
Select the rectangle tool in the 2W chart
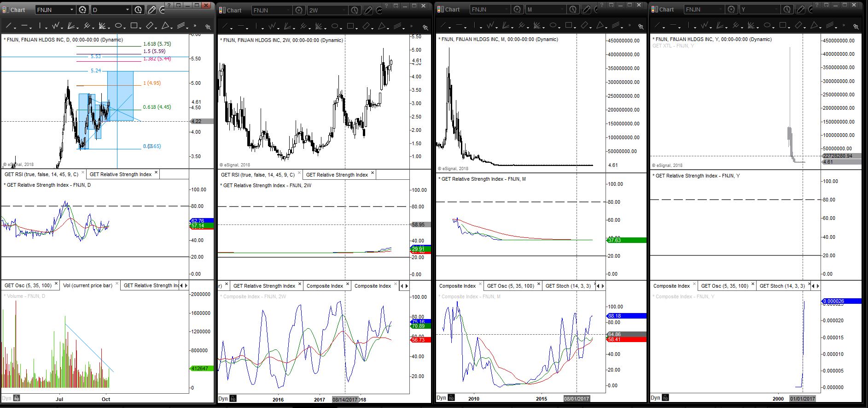[x=351, y=26]
